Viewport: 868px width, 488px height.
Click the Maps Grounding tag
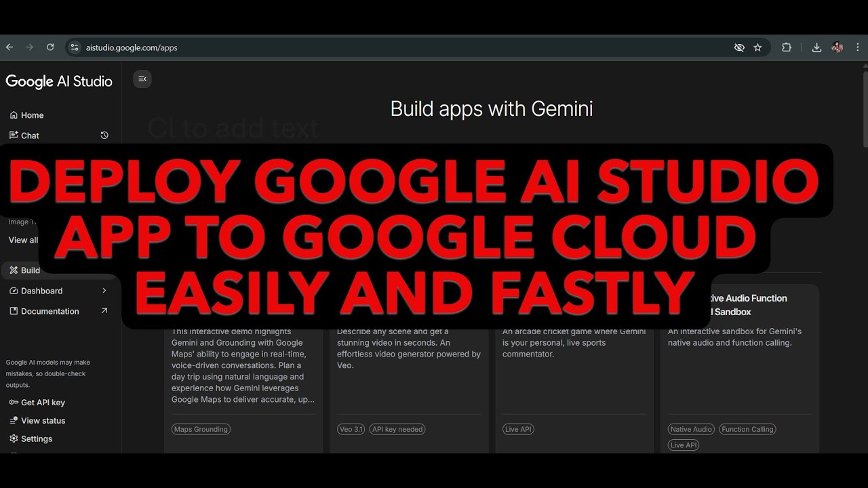[201, 429]
